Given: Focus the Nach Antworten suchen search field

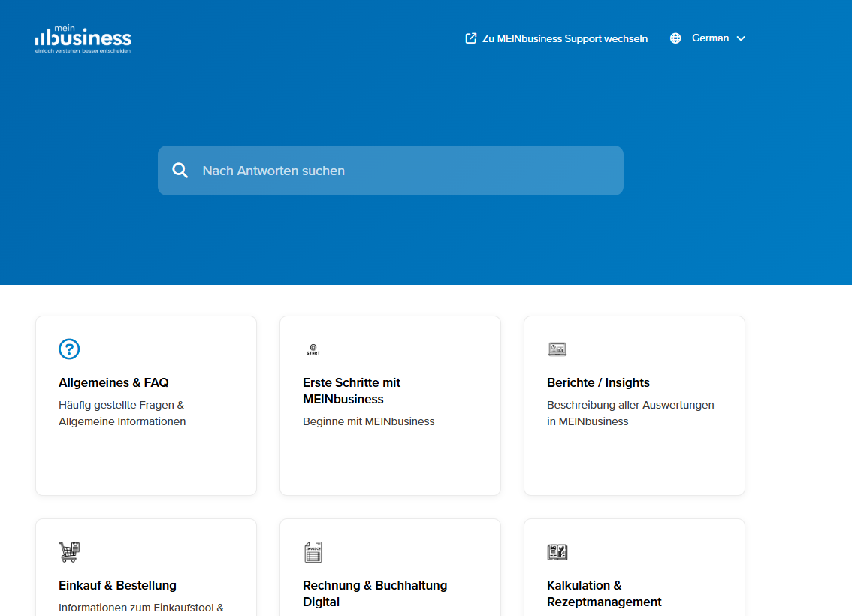Looking at the screenshot, I should tap(391, 171).
